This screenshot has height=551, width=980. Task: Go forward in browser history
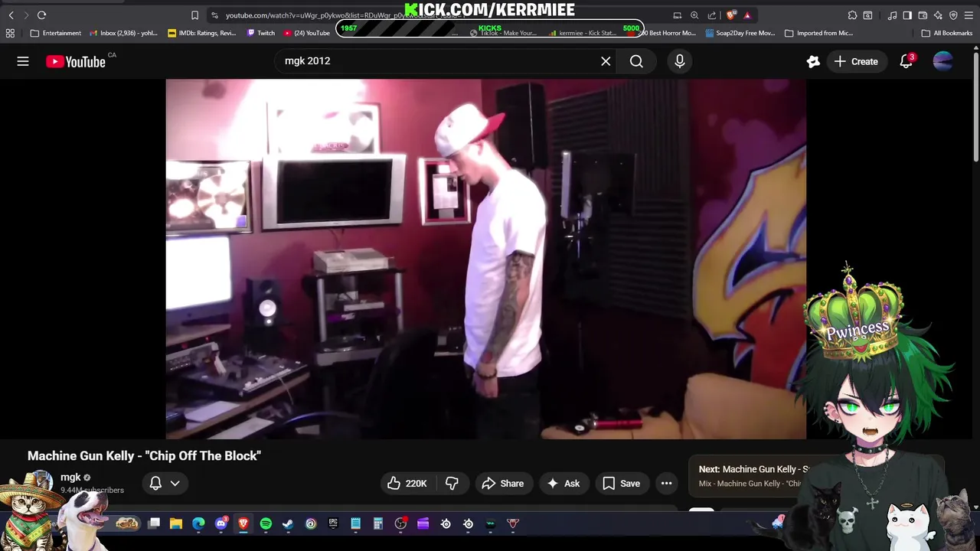(26, 15)
